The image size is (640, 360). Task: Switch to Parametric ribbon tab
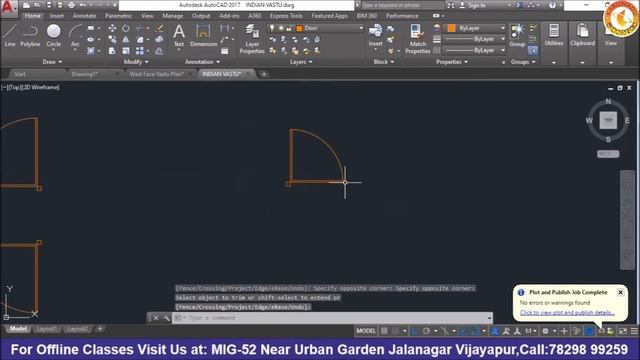coord(118,16)
